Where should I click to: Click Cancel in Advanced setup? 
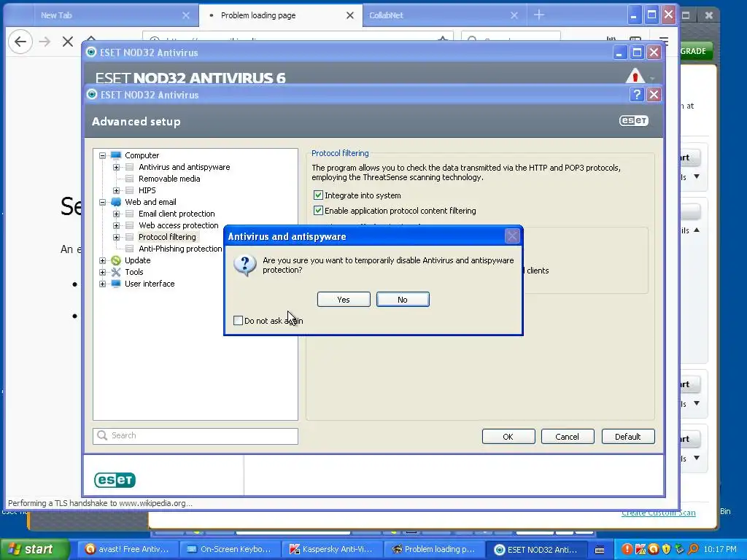568,437
